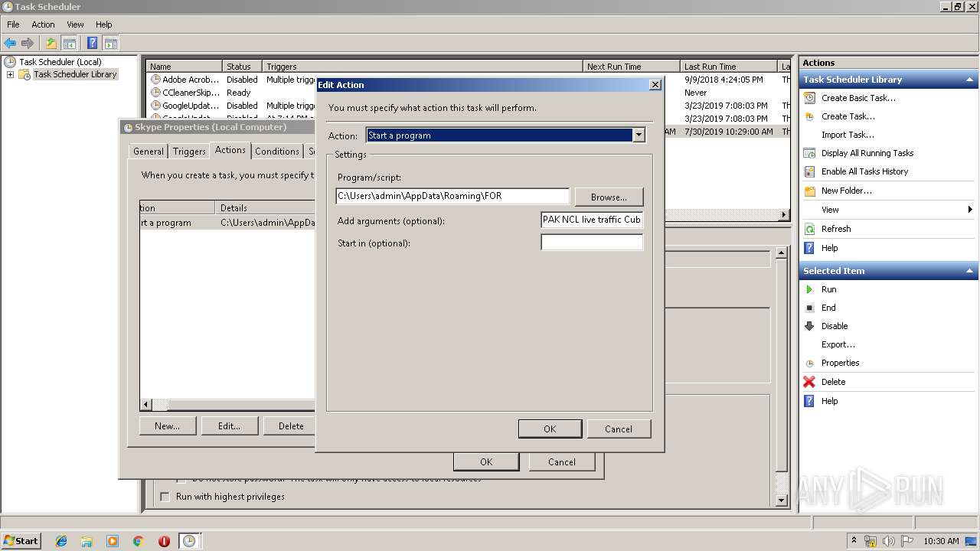980x551 pixels.
Task: Open the Action type dropdown in Edit Action
Action: coord(639,135)
